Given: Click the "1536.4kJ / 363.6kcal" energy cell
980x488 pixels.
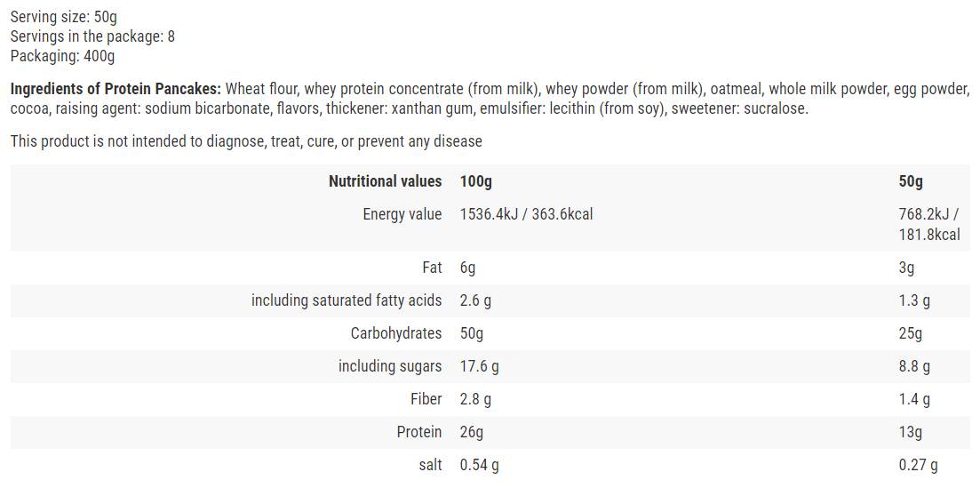Looking at the screenshot, I should click(x=526, y=214).
